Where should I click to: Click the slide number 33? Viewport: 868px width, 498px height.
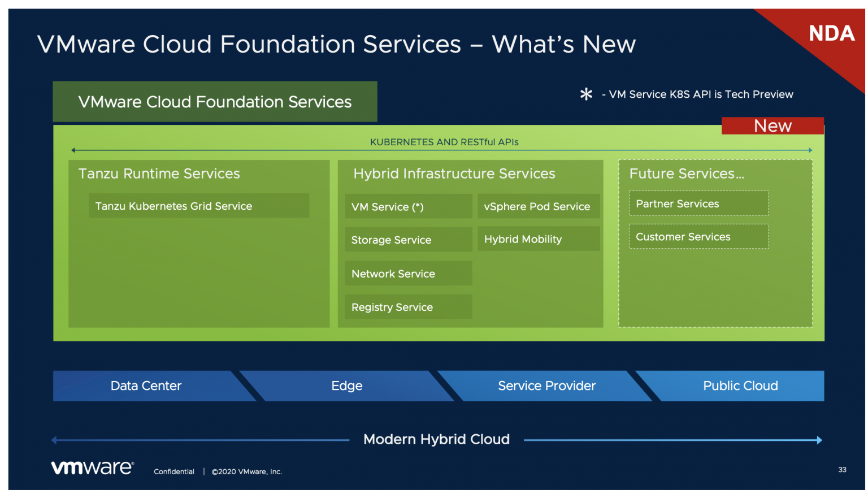click(842, 470)
